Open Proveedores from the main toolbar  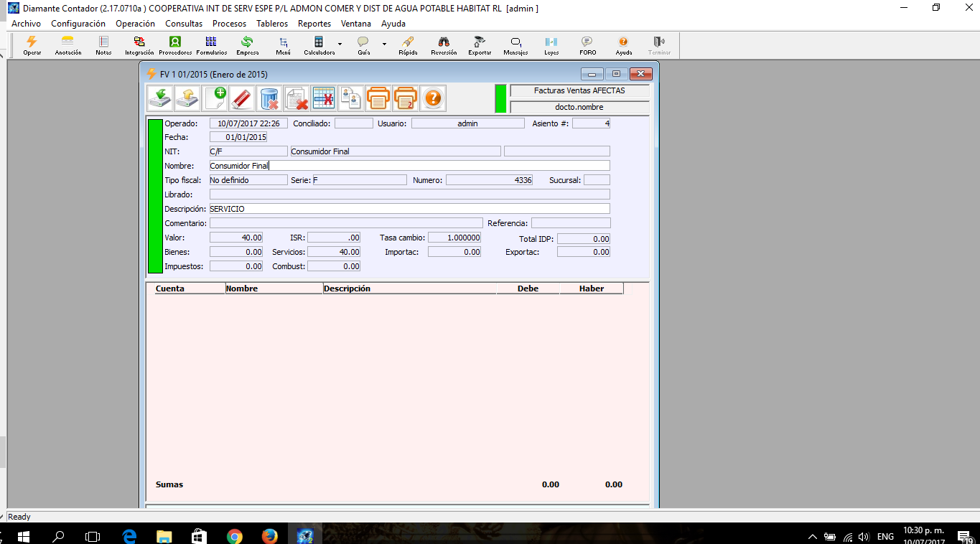(x=175, y=46)
